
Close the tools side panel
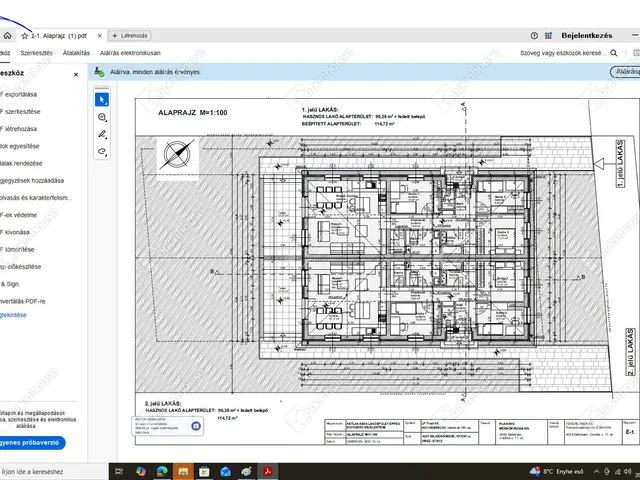click(77, 74)
